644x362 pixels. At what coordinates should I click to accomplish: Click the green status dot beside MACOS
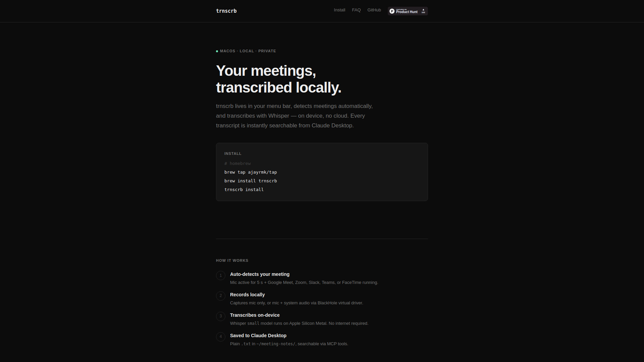point(217,51)
